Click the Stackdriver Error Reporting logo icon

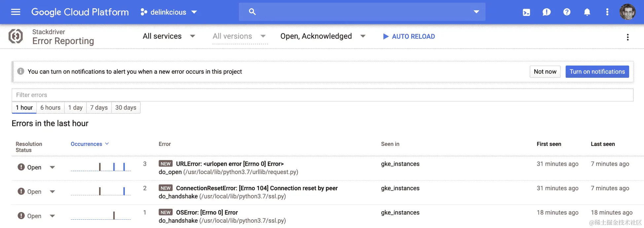point(16,36)
